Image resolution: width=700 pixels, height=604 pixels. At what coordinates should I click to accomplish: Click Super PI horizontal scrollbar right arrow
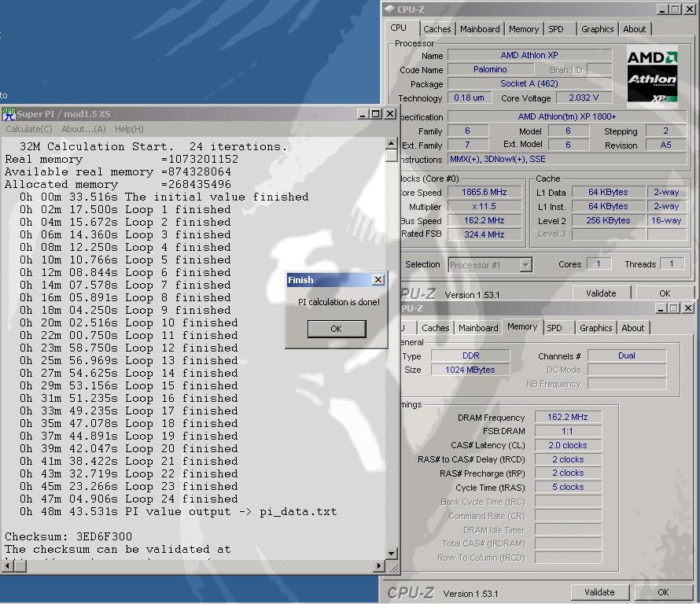(378, 566)
